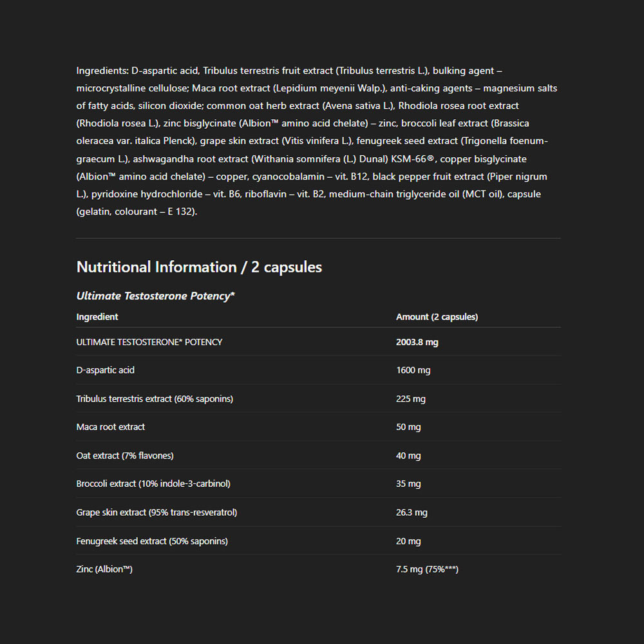Select the D-aspartic acid table row label
Viewport: 644px width, 644px height.
[x=106, y=370]
